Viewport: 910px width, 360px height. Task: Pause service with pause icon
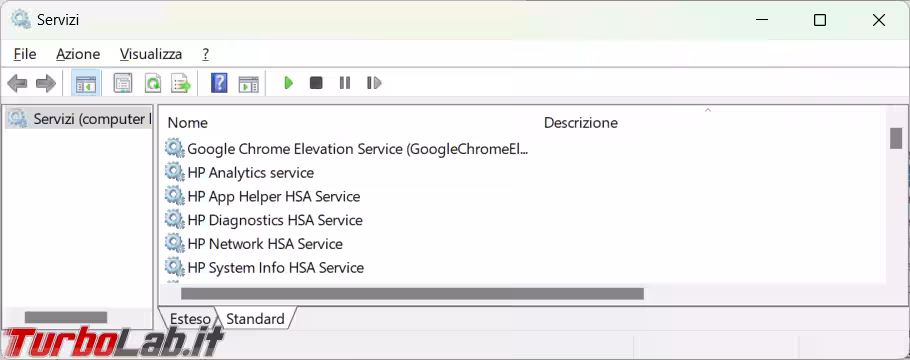(x=345, y=83)
